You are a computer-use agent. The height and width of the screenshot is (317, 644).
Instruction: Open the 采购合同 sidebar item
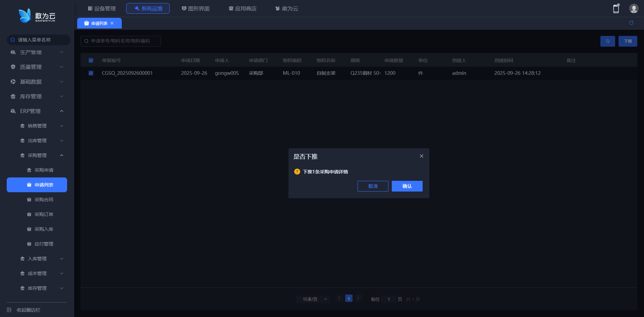click(44, 200)
